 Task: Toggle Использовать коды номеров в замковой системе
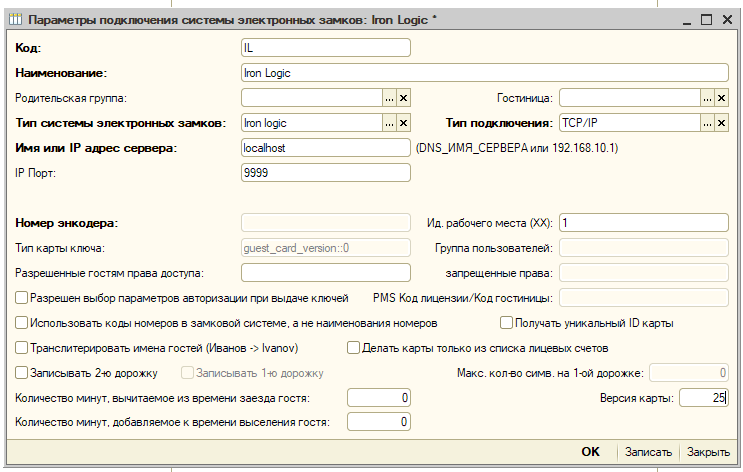[22, 323]
